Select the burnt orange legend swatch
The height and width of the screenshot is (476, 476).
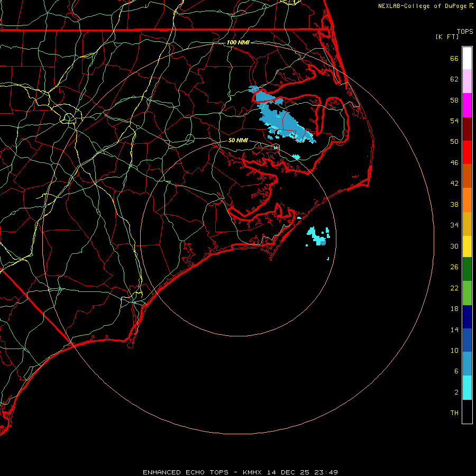click(x=467, y=176)
